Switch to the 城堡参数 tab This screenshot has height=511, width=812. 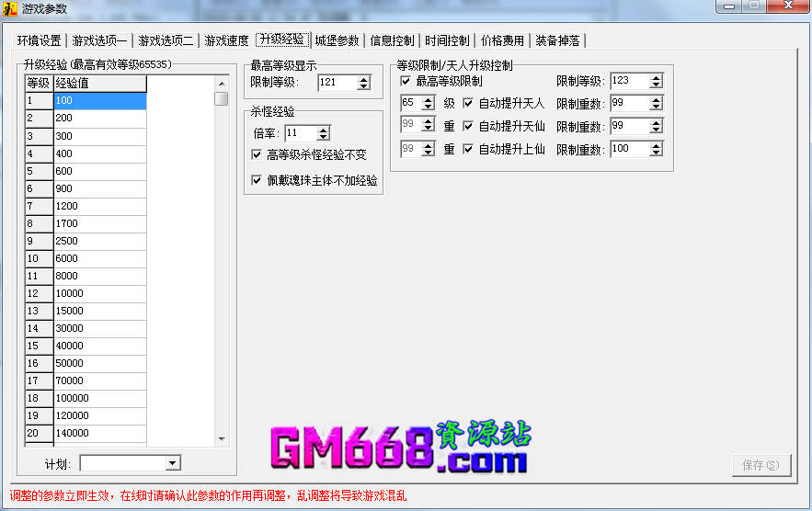pyautogui.click(x=337, y=40)
